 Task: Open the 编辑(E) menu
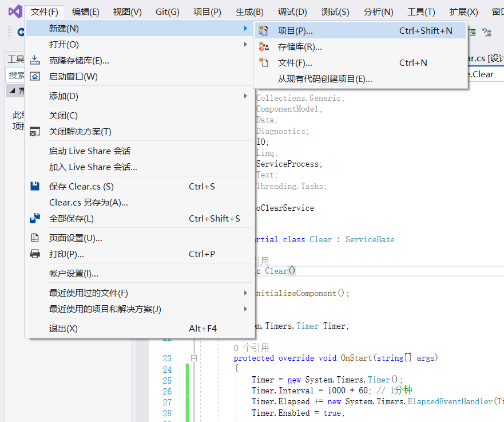coord(85,12)
